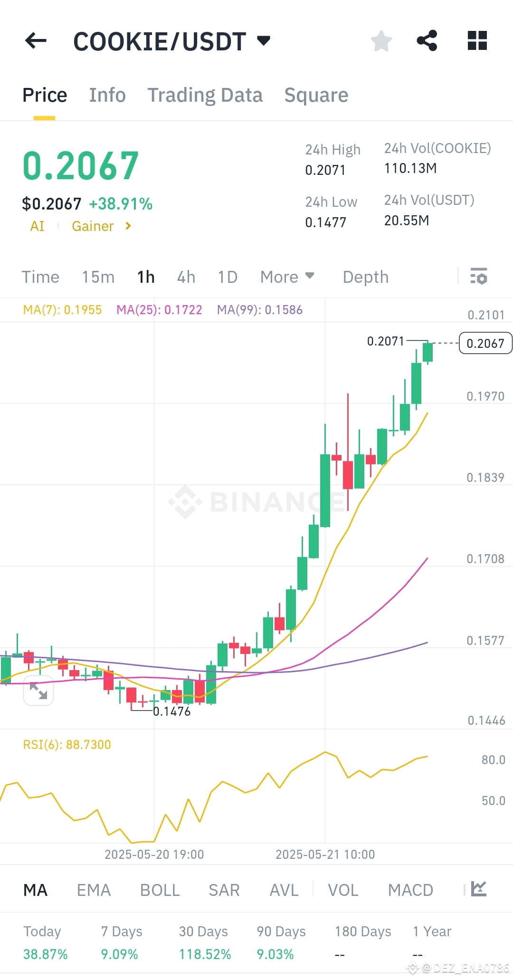This screenshot has width=513, height=980.
Task: Select the 1D candlestick interval
Action: pos(227,277)
